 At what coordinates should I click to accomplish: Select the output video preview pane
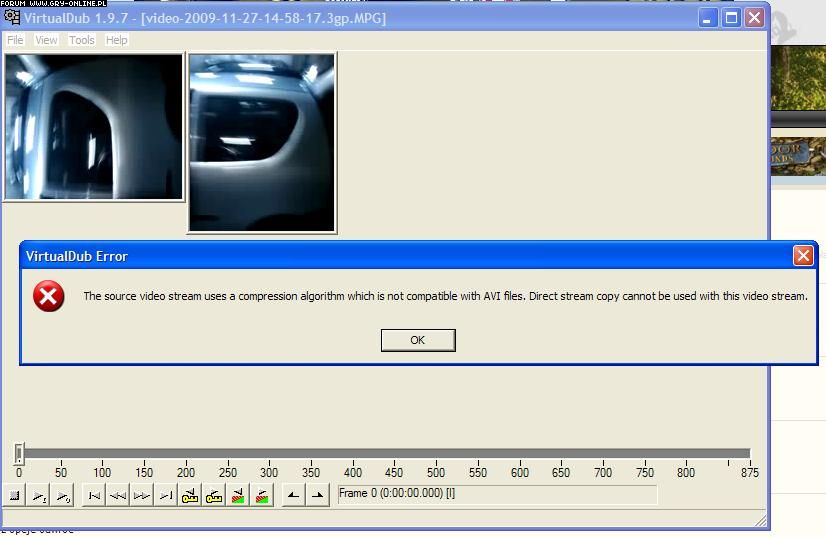coord(262,143)
